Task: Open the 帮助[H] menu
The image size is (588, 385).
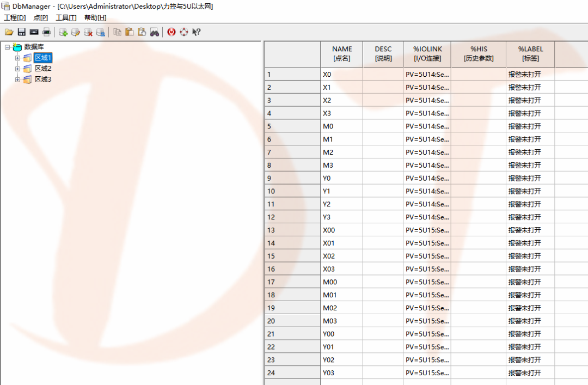Action: point(95,17)
